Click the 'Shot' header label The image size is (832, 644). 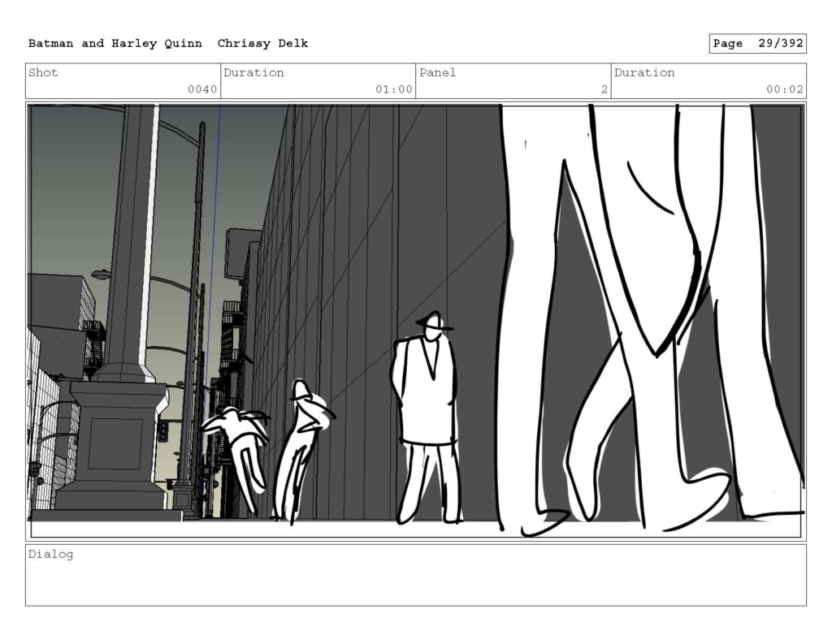(43, 72)
